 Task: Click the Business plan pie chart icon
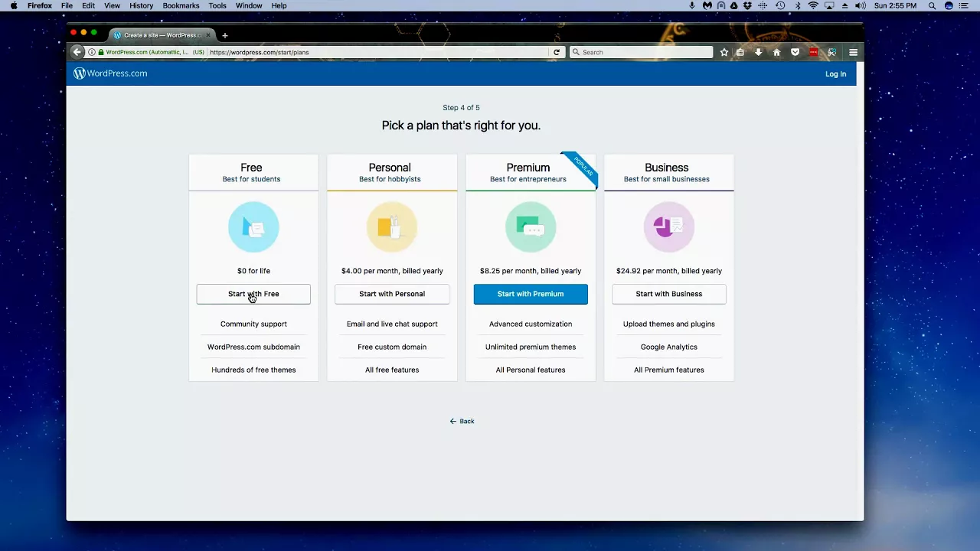click(669, 227)
